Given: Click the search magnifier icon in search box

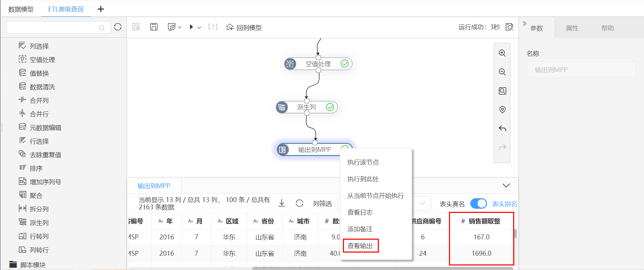Looking at the screenshot, I should tap(102, 28).
